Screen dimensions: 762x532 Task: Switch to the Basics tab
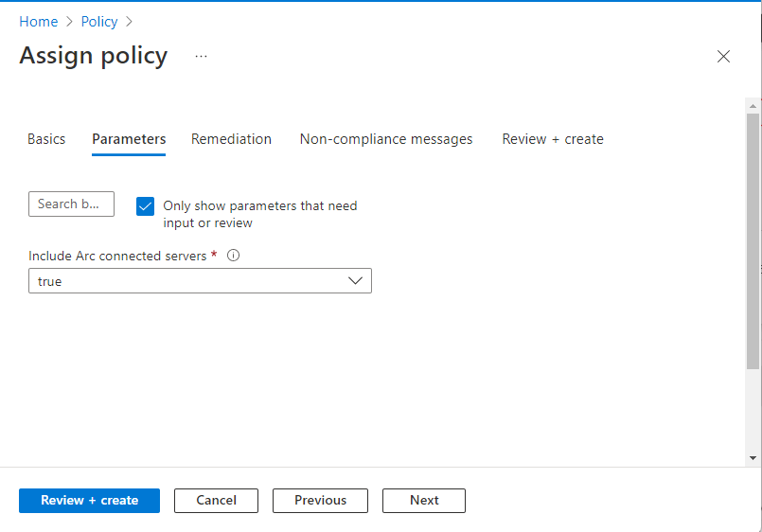(x=46, y=139)
